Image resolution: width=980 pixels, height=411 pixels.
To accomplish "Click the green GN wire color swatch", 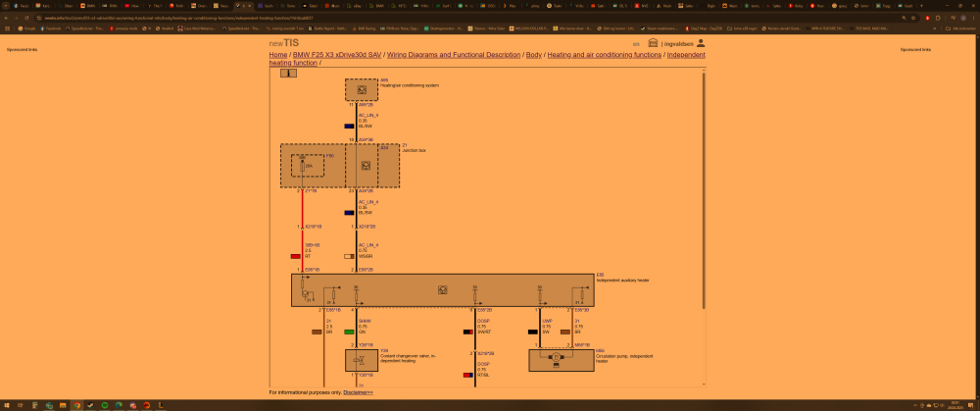I will point(350,333).
